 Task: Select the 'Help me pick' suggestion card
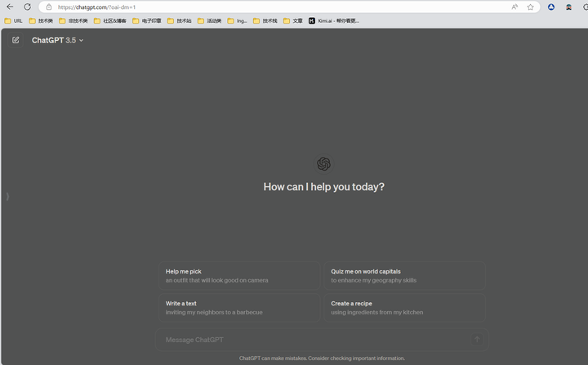[238, 276]
